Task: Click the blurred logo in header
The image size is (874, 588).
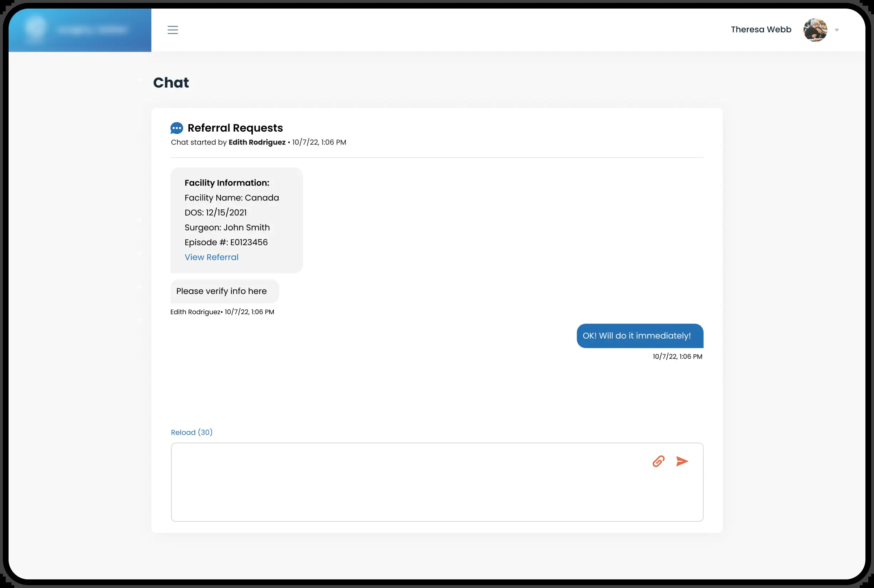Action: pos(80,30)
